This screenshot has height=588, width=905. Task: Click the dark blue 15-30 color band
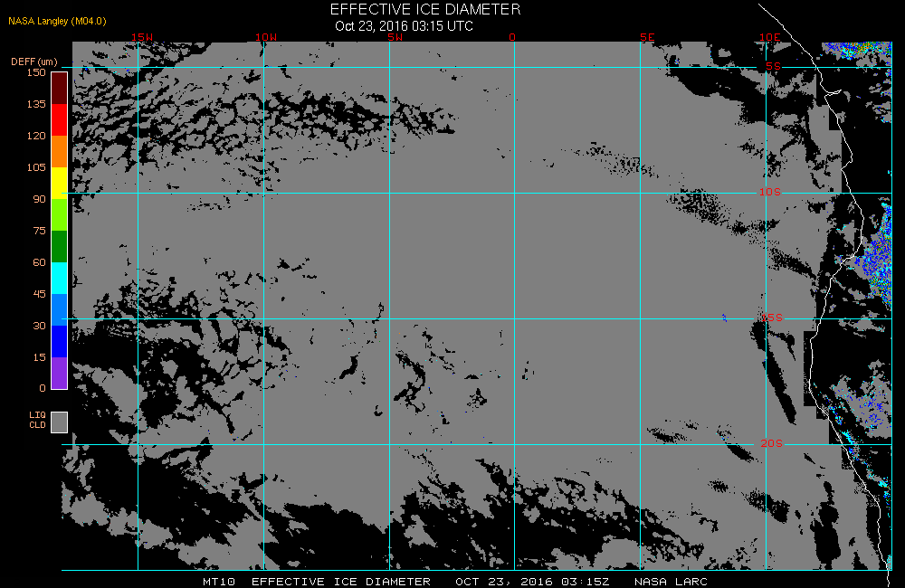coord(60,342)
